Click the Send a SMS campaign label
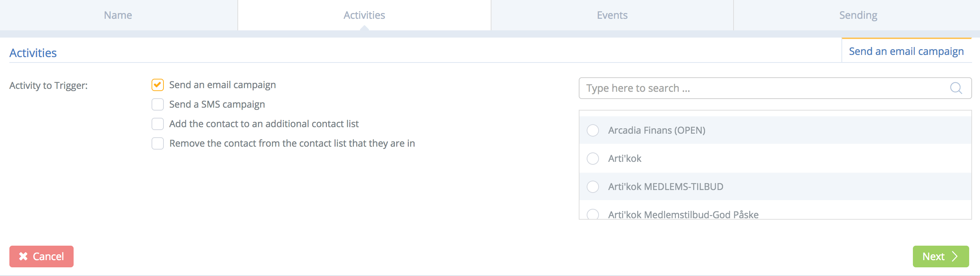 click(217, 104)
